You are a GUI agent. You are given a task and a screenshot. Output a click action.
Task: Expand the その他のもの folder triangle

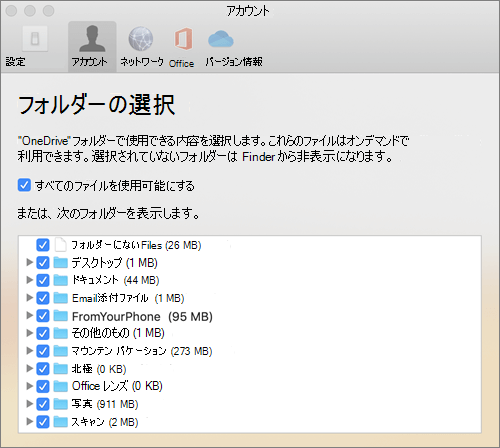[30, 333]
